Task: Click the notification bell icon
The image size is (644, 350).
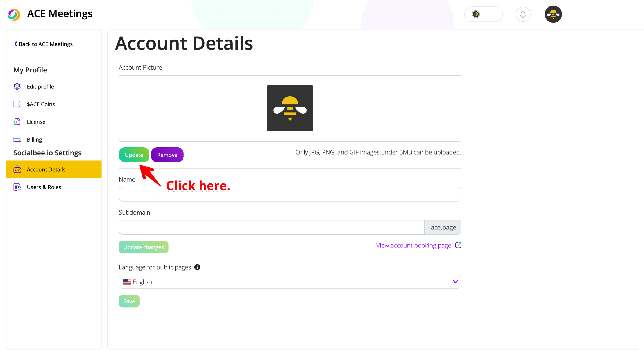Action: point(523,14)
